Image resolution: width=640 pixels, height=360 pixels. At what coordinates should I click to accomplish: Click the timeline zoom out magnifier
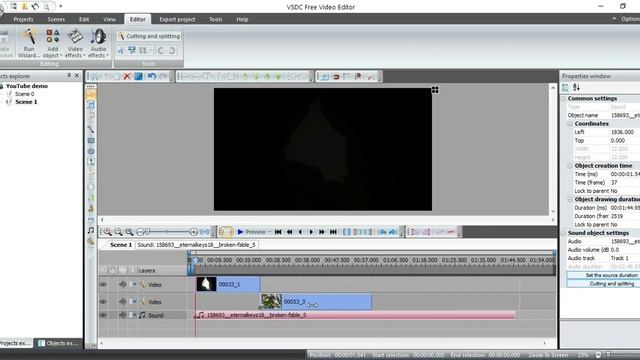coord(118,232)
